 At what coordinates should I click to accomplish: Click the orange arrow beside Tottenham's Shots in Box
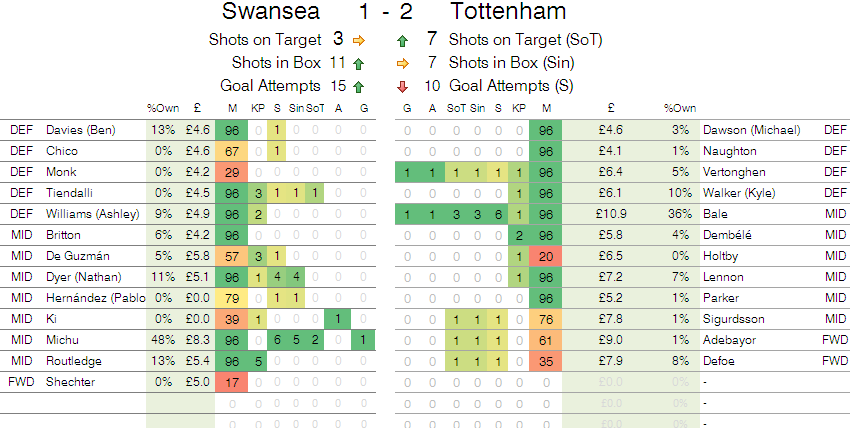click(x=402, y=64)
